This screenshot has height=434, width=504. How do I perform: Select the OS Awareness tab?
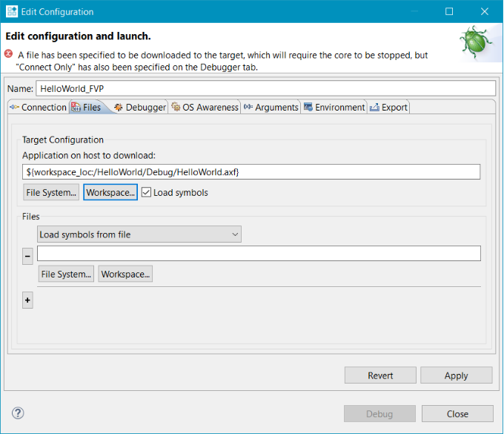pos(205,108)
